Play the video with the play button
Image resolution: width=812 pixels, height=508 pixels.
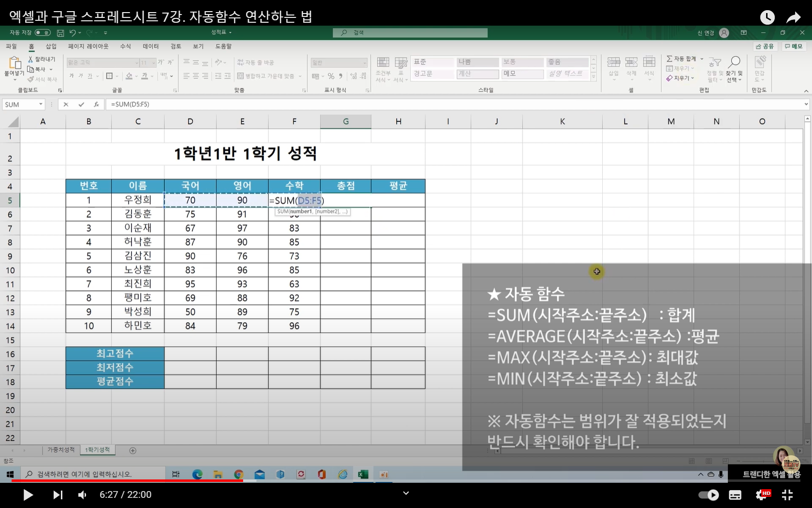coord(28,495)
